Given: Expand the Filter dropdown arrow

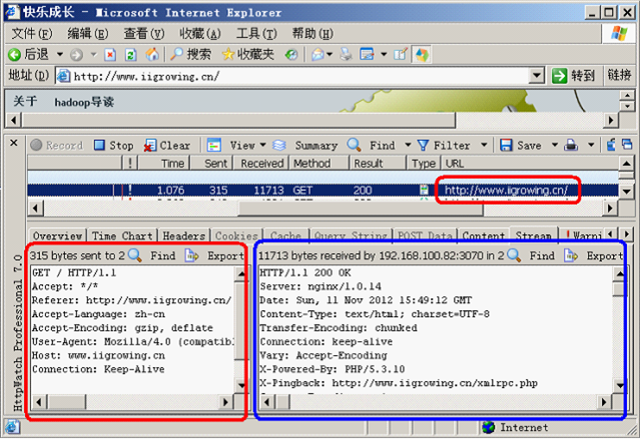Looking at the screenshot, I should pos(484,145).
